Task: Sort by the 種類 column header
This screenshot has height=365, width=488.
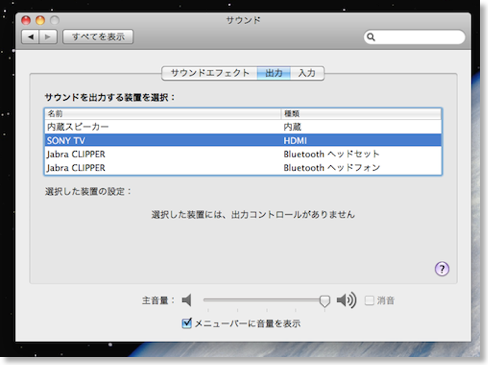Action: click(x=361, y=114)
